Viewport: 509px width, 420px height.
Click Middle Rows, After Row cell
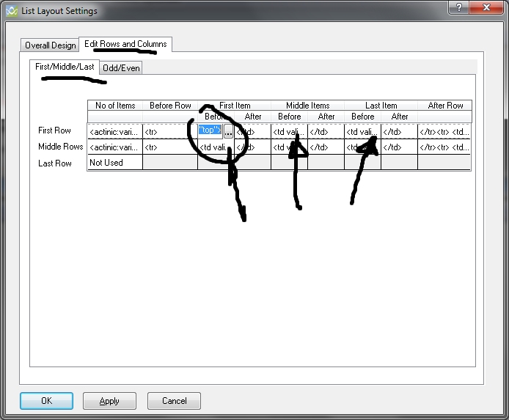pyautogui.click(x=444, y=147)
